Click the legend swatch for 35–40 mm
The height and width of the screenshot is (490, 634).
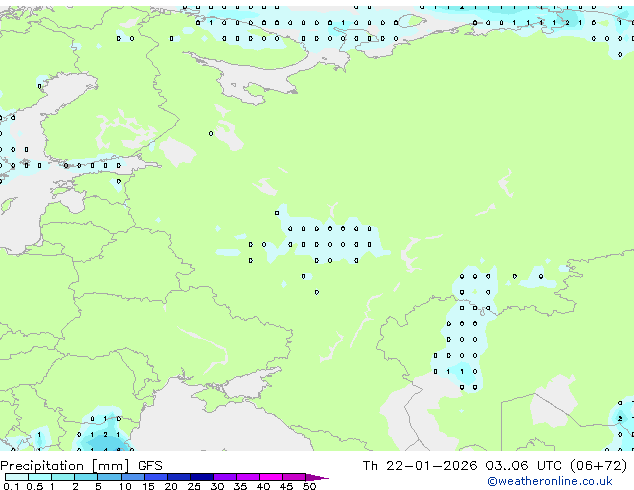pyautogui.click(x=247, y=477)
